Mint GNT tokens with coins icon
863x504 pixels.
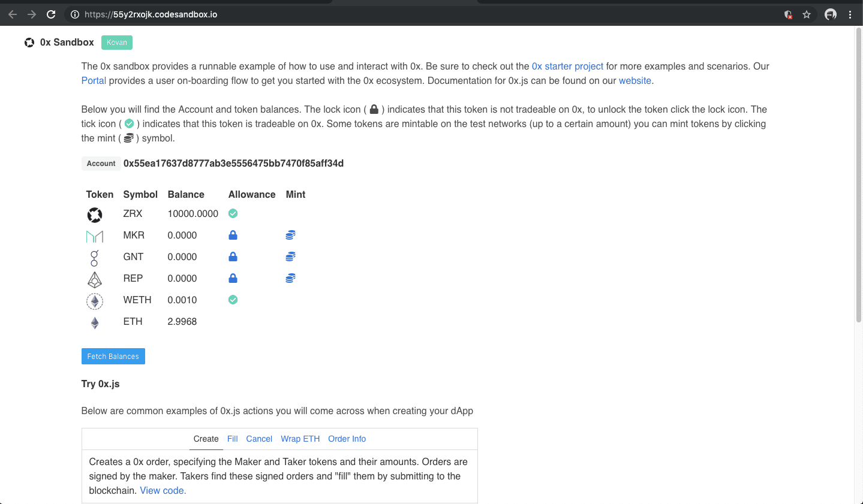pyautogui.click(x=290, y=256)
